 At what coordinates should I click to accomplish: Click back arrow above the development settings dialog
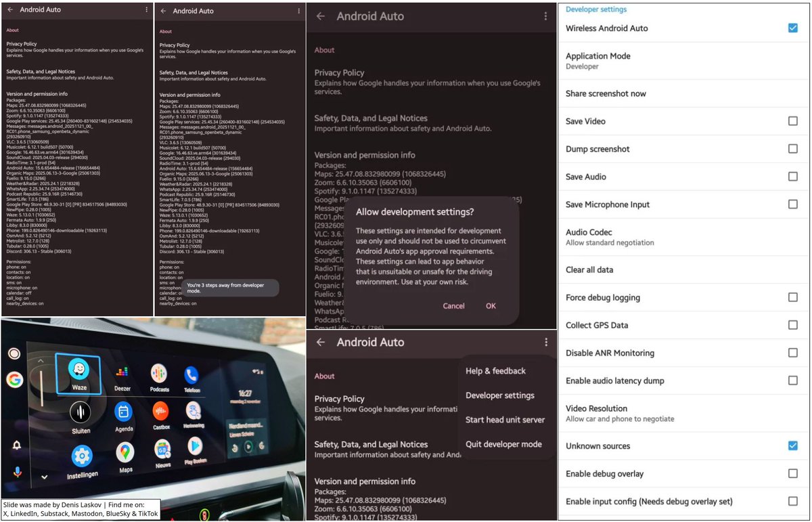click(x=321, y=16)
